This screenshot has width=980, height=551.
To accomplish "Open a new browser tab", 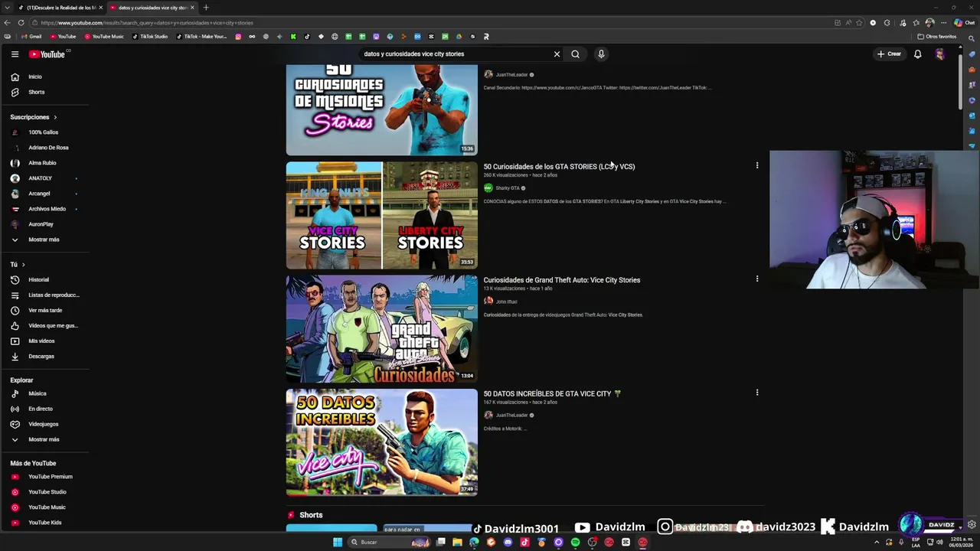I will tap(206, 8).
